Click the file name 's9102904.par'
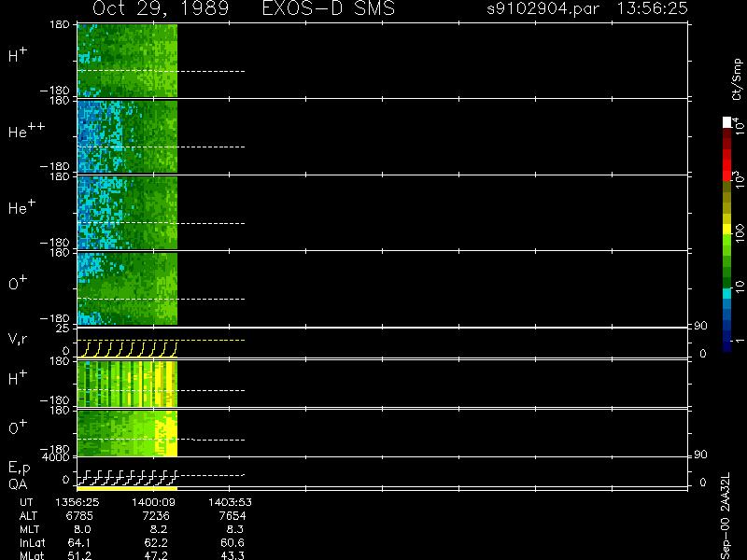This screenshot has height=560, width=747. 543,8
